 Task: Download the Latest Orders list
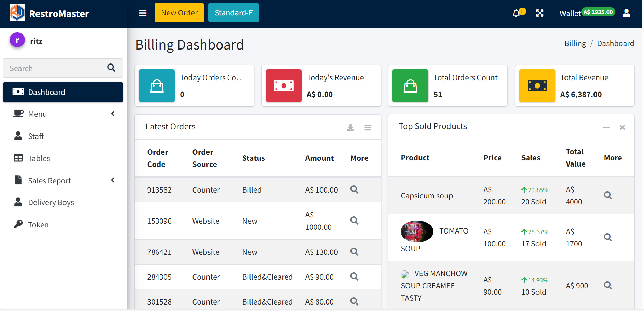[x=350, y=128]
